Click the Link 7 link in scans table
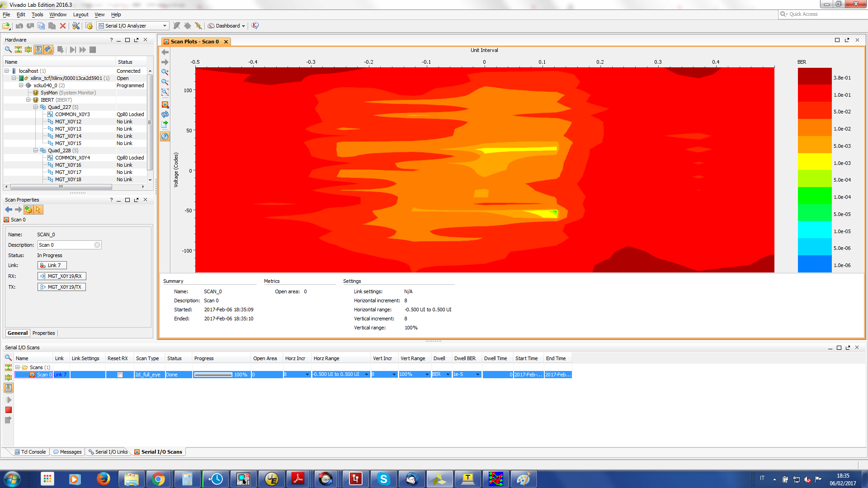The image size is (868, 488). 61,375
